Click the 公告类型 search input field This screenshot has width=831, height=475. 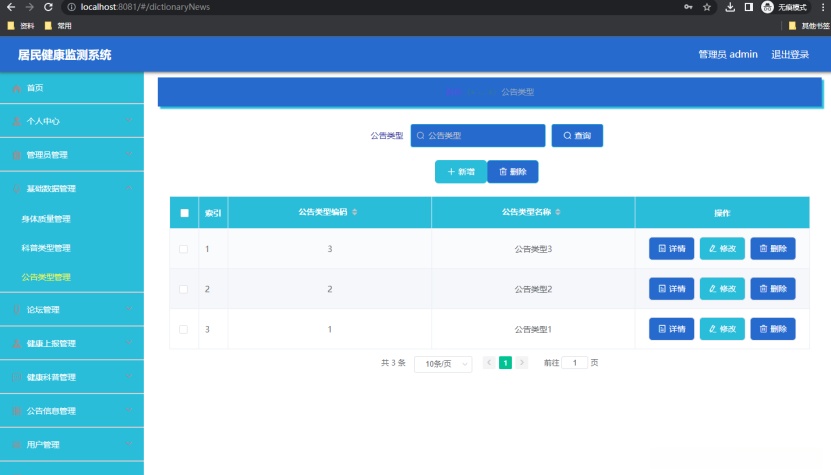pyautogui.click(x=478, y=136)
